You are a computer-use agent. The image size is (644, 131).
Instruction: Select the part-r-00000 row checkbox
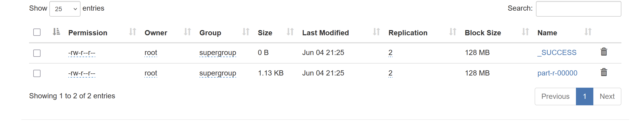click(x=37, y=74)
